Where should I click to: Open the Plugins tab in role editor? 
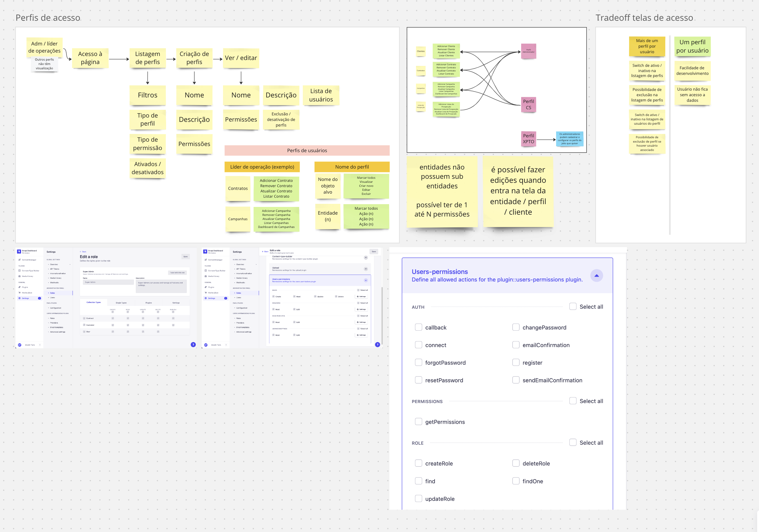pos(148,302)
